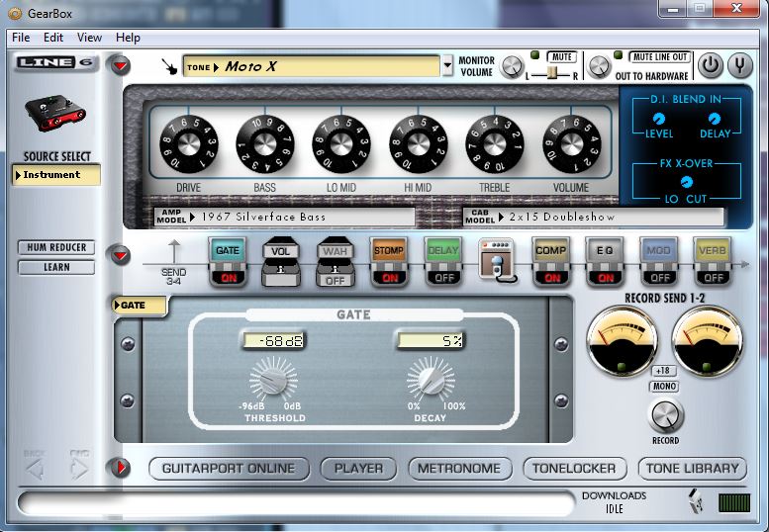Viewport: 769px width, 532px height.
Task: Toggle the WAH off switch
Action: [335, 281]
